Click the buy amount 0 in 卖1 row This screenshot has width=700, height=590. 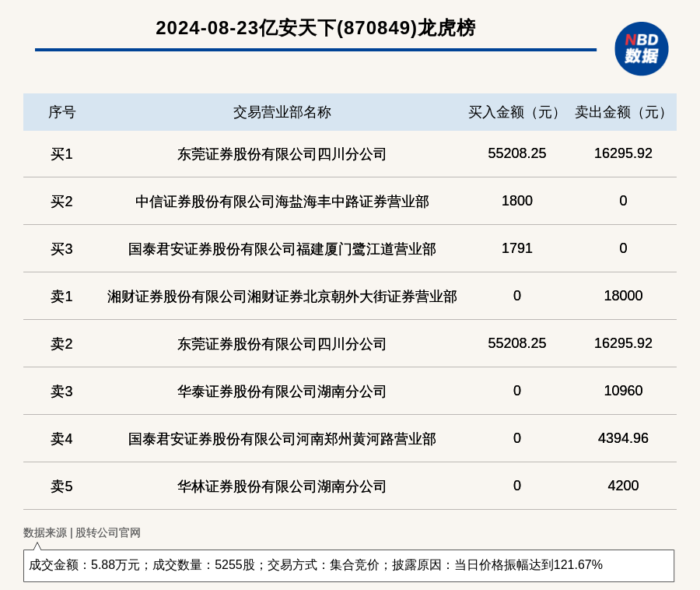(517, 296)
